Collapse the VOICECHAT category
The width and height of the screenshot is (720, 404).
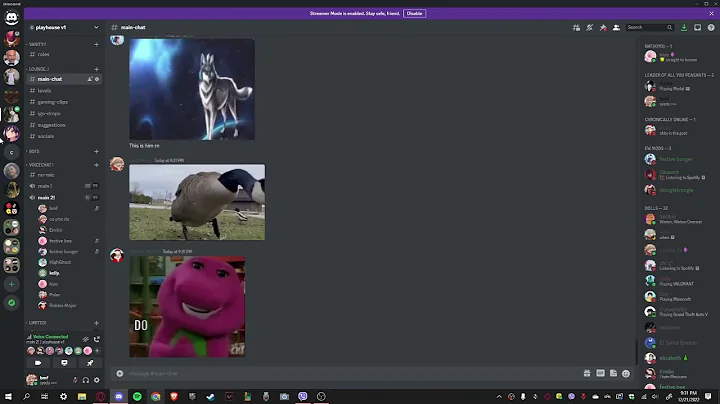point(40,165)
